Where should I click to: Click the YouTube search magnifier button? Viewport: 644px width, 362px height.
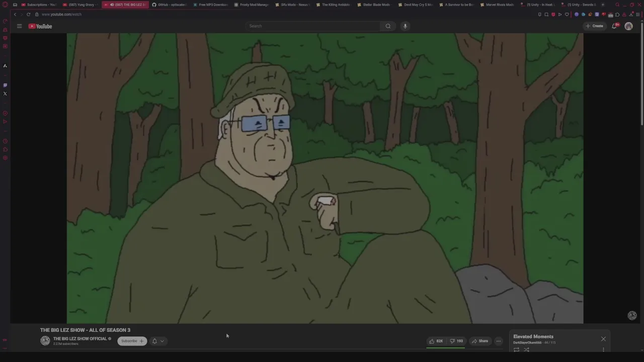tap(388, 26)
